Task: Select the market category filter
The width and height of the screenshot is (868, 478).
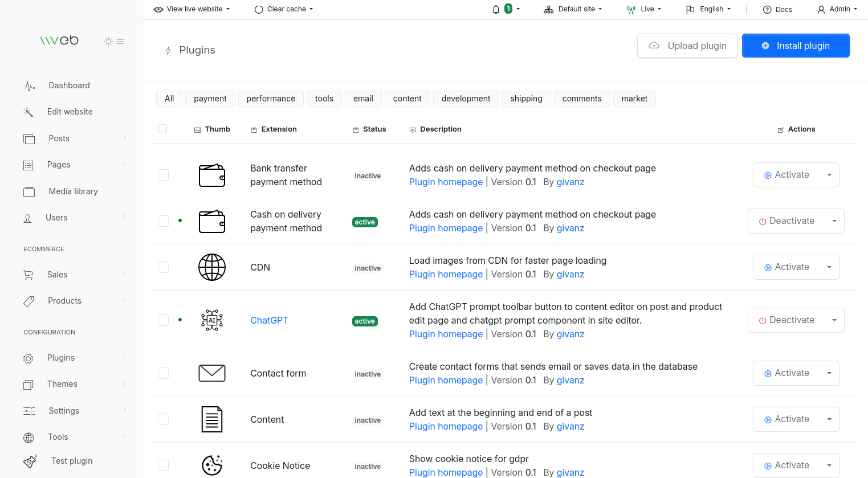Action: (635, 99)
